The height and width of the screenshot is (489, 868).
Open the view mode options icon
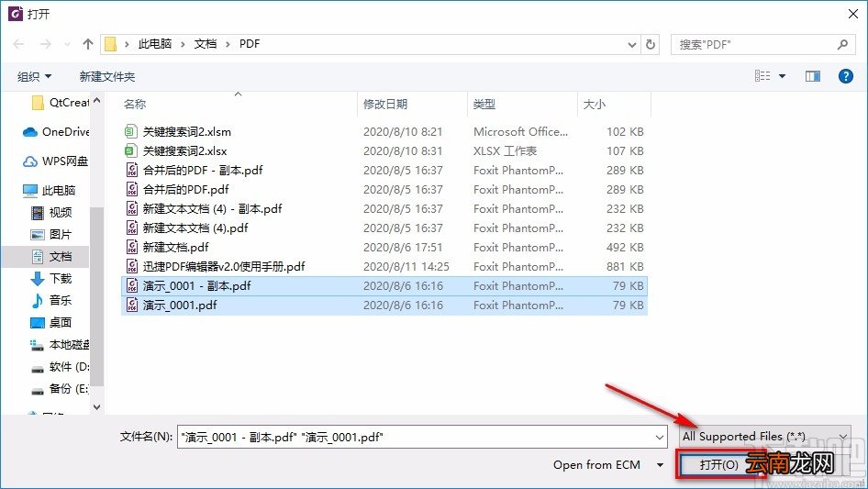[762, 76]
